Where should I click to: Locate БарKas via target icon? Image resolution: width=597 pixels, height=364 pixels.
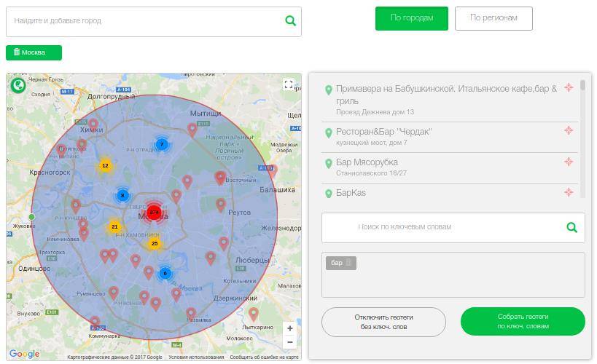point(569,192)
